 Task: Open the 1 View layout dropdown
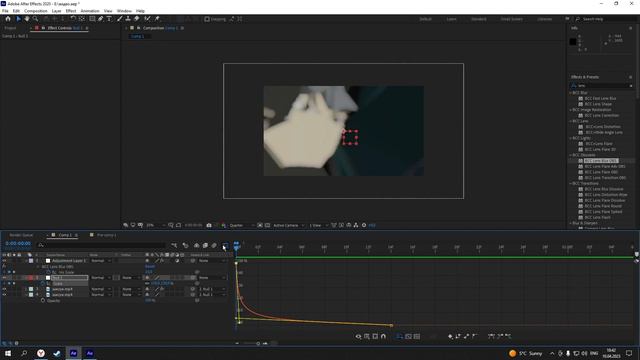(x=319, y=225)
